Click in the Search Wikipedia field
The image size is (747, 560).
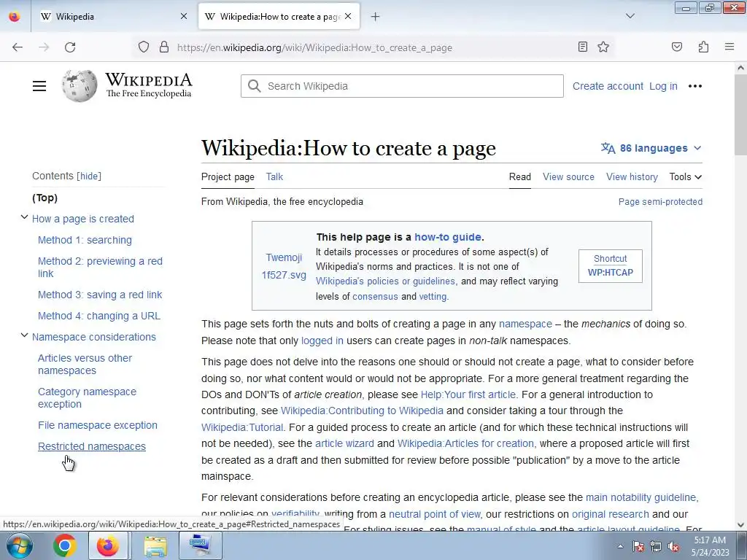pyautogui.click(x=402, y=86)
